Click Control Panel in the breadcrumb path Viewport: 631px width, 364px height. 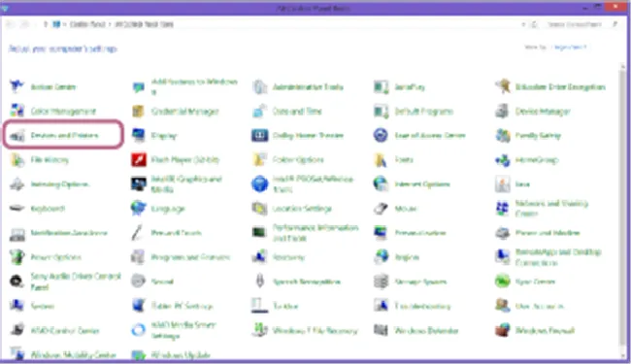point(87,24)
